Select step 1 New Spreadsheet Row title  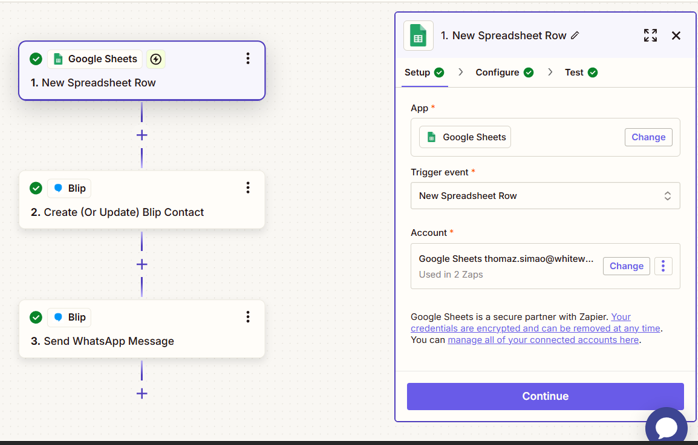(93, 83)
